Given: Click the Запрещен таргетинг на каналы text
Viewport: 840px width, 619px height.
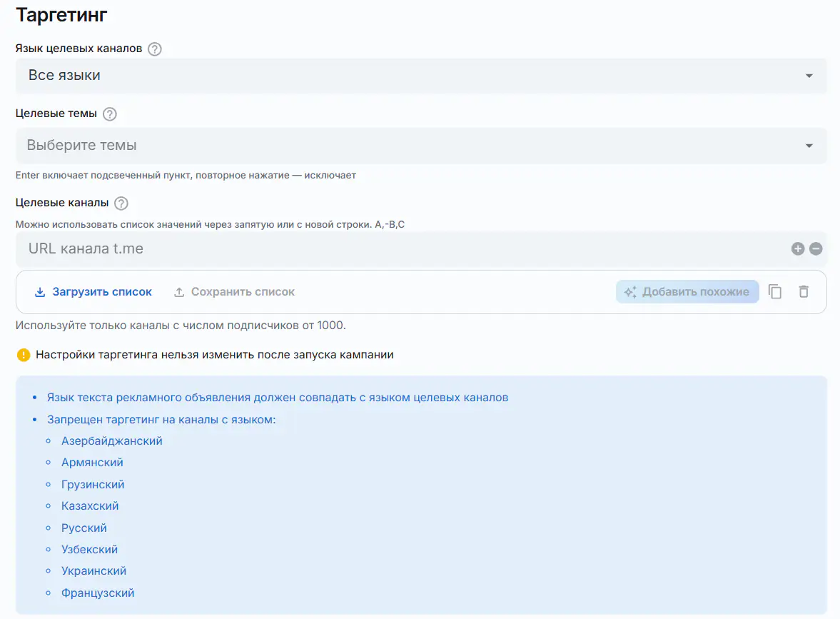Looking at the screenshot, I should (x=161, y=420).
